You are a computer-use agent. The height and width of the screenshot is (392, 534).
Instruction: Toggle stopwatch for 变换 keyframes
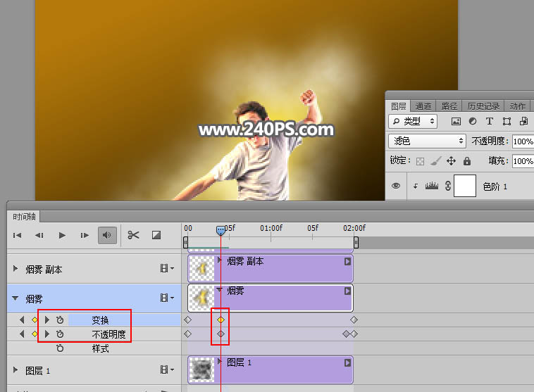(60, 320)
